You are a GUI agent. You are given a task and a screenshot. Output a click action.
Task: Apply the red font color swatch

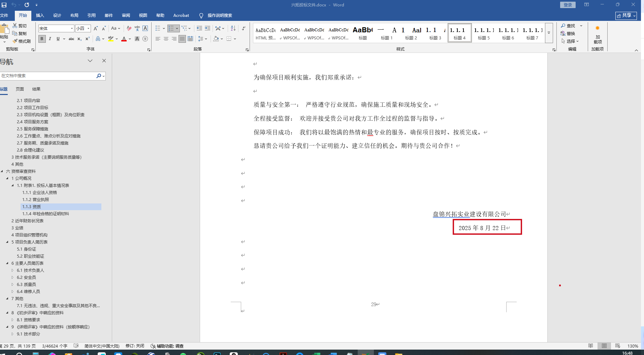(x=124, y=39)
